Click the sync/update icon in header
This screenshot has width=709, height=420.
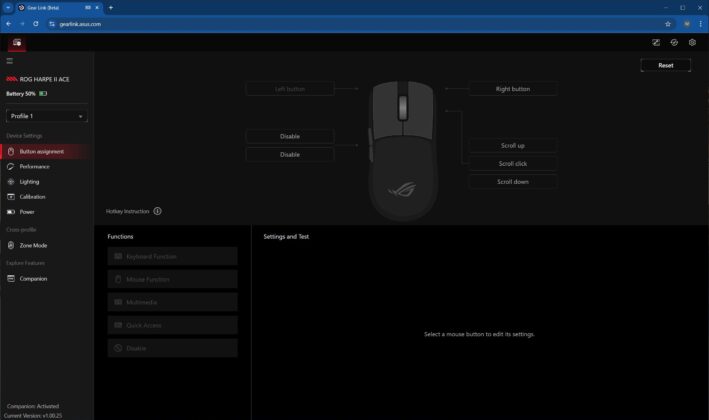pos(674,42)
